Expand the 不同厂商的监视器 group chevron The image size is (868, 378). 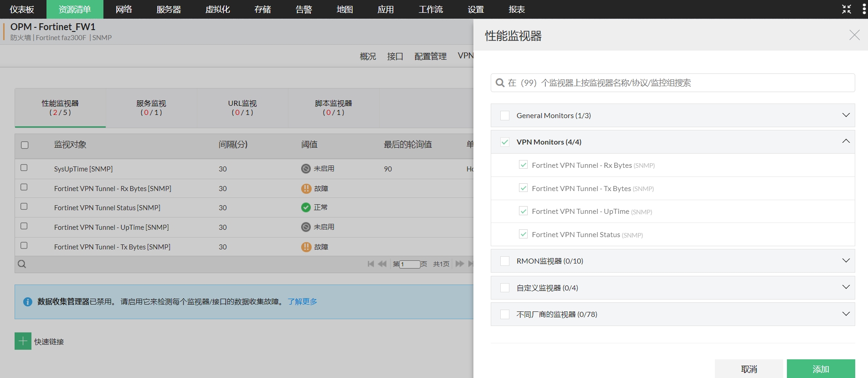tap(846, 314)
